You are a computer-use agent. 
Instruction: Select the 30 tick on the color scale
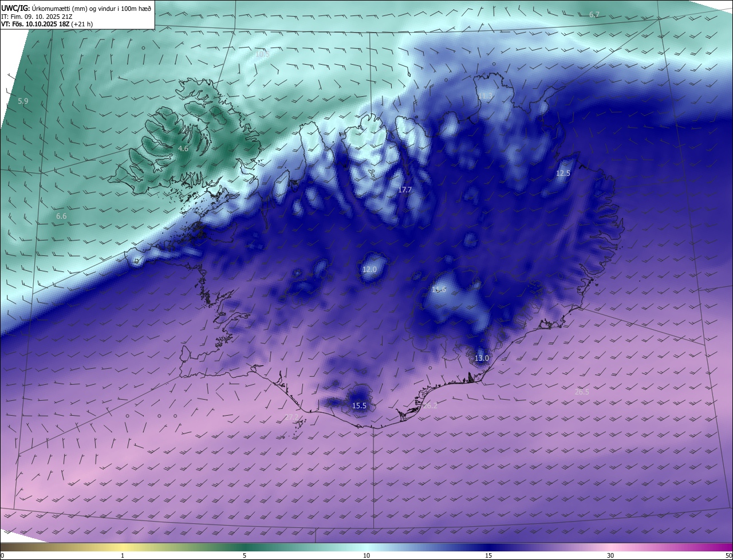click(610, 555)
